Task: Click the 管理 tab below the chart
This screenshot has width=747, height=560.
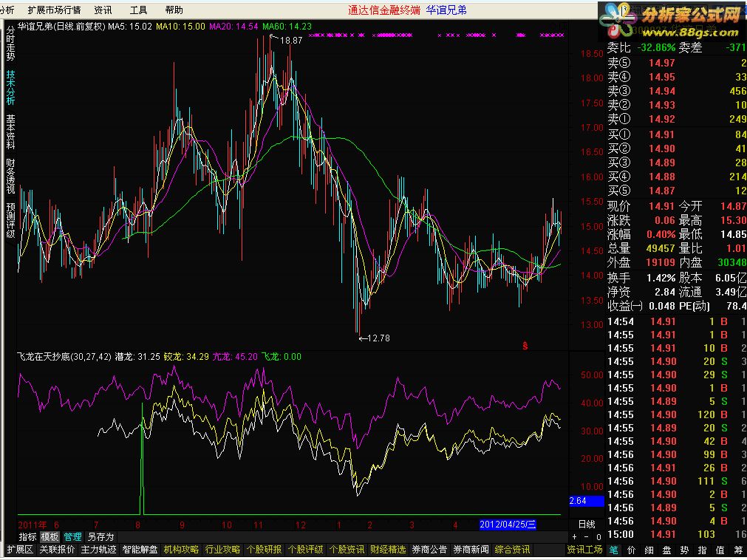Action: pos(72,536)
